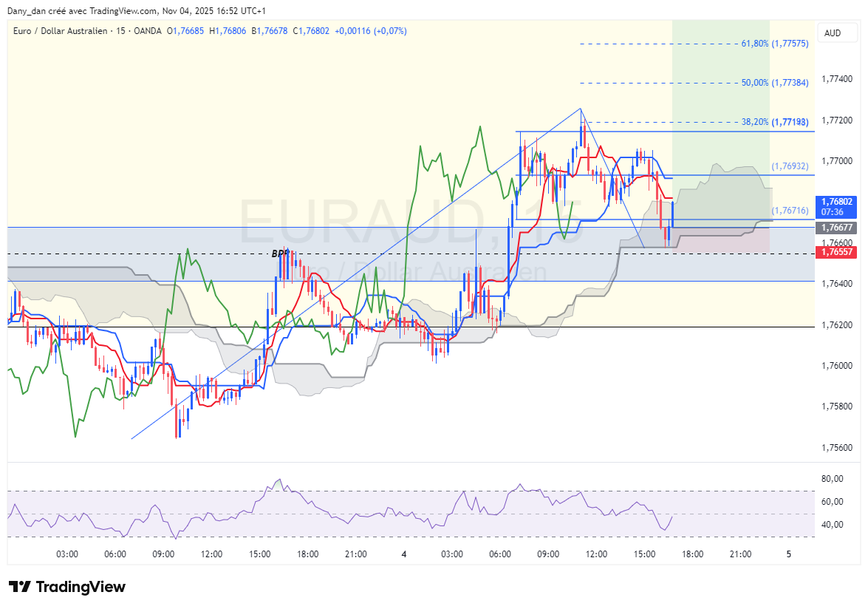
Task: Click the 1,75600 price axis label
Action: click(x=836, y=447)
